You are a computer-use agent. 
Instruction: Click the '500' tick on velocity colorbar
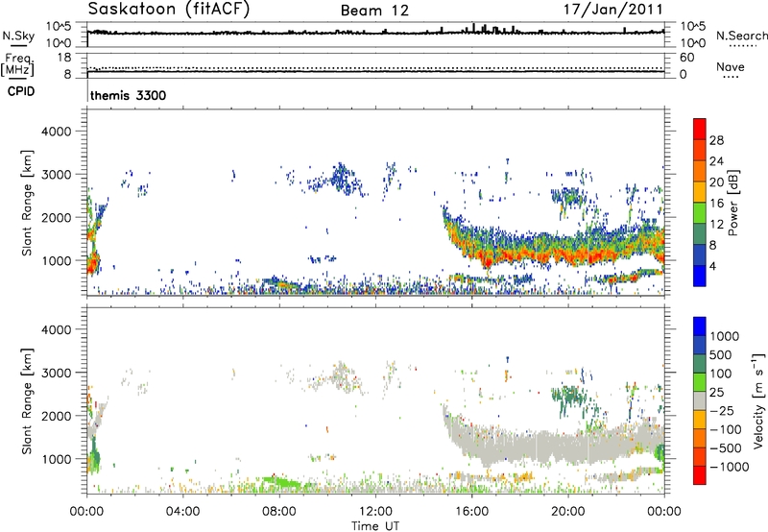[721, 354]
